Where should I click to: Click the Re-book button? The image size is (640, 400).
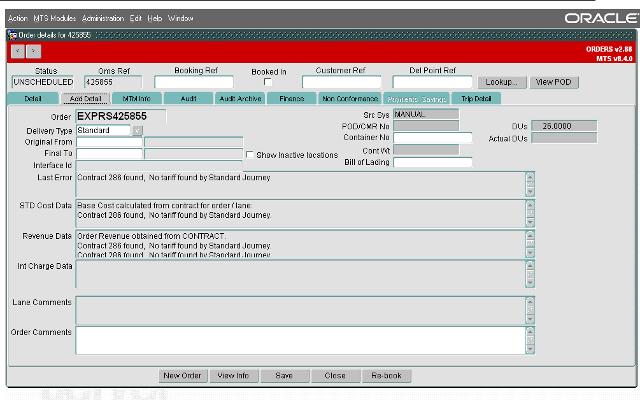click(x=387, y=376)
